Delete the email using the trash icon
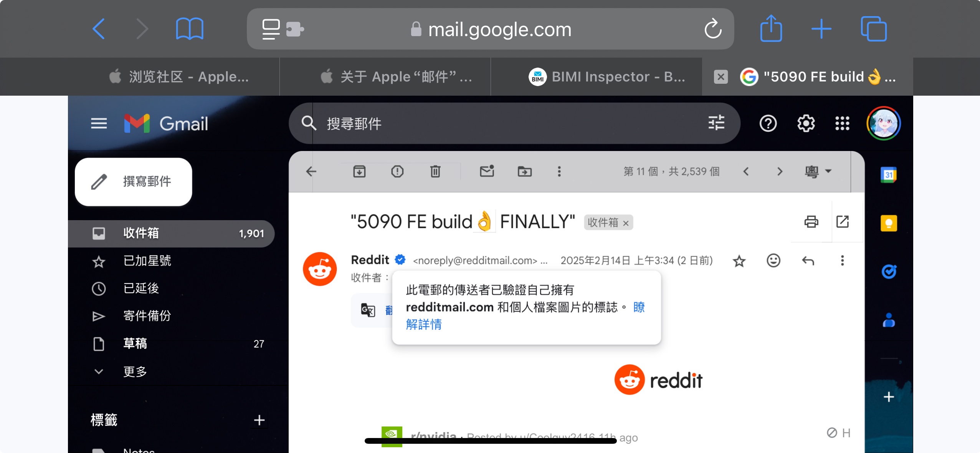The width and height of the screenshot is (980, 453). tap(435, 171)
